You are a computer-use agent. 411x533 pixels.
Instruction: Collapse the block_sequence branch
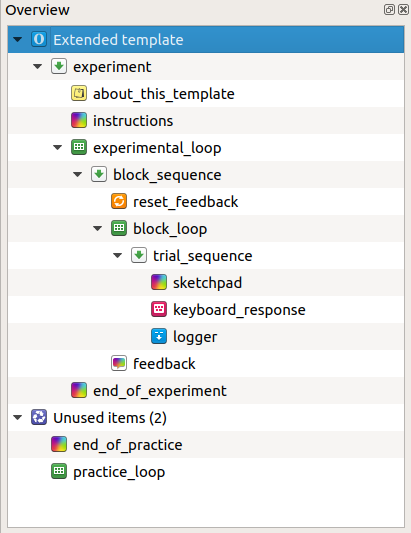[78, 175]
